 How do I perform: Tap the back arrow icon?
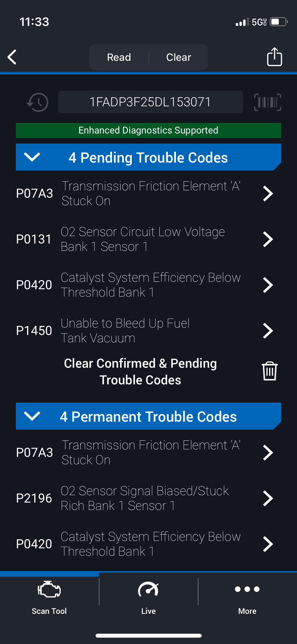click(12, 57)
